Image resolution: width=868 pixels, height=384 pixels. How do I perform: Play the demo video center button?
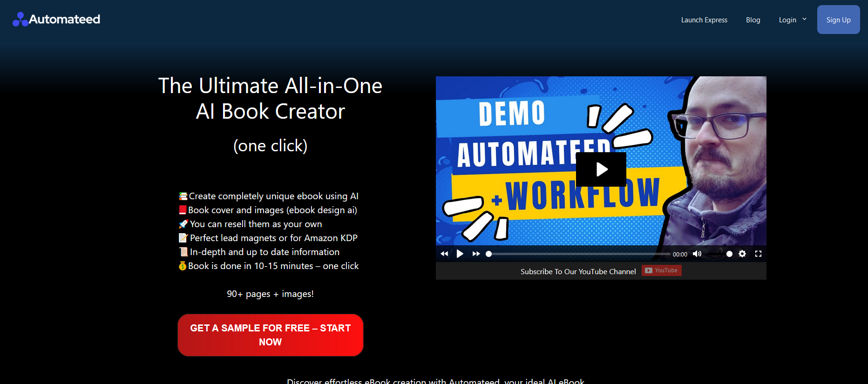(x=601, y=169)
